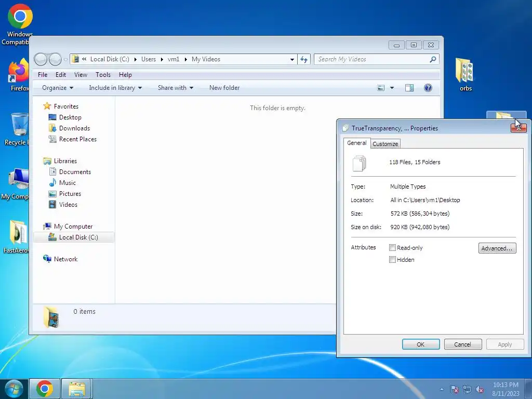
Task: Select Favorites in navigation pane
Action: pos(66,107)
